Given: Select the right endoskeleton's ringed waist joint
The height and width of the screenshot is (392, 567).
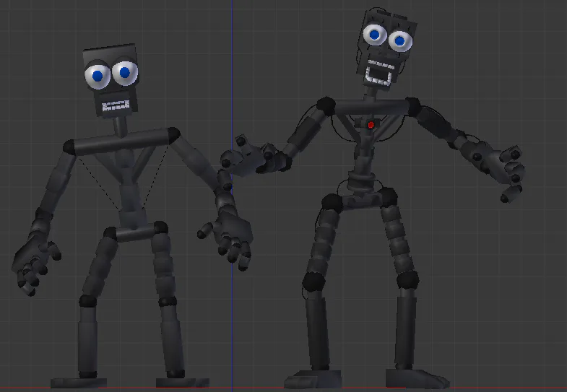Looking at the screenshot, I should point(361,180).
